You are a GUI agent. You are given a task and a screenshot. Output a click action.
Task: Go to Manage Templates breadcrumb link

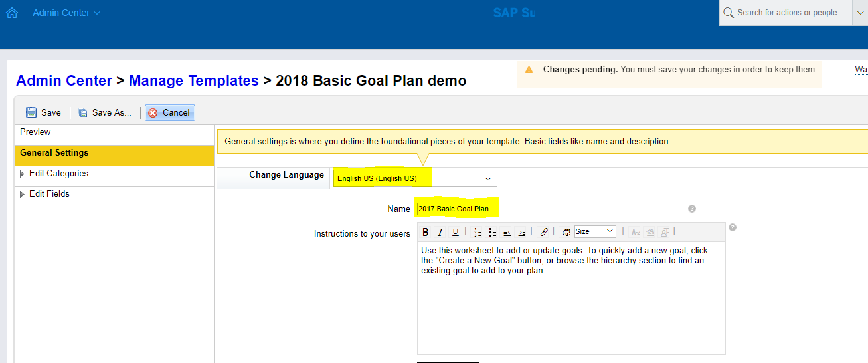click(194, 81)
